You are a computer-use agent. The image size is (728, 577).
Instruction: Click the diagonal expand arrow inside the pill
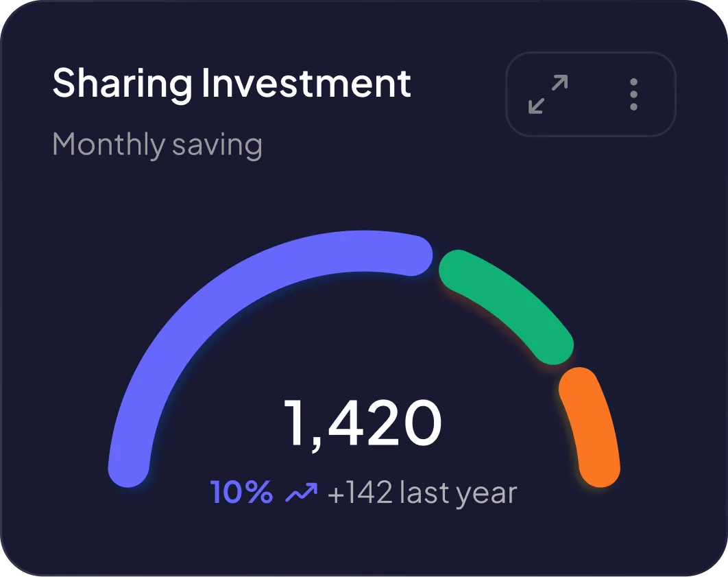(548, 94)
